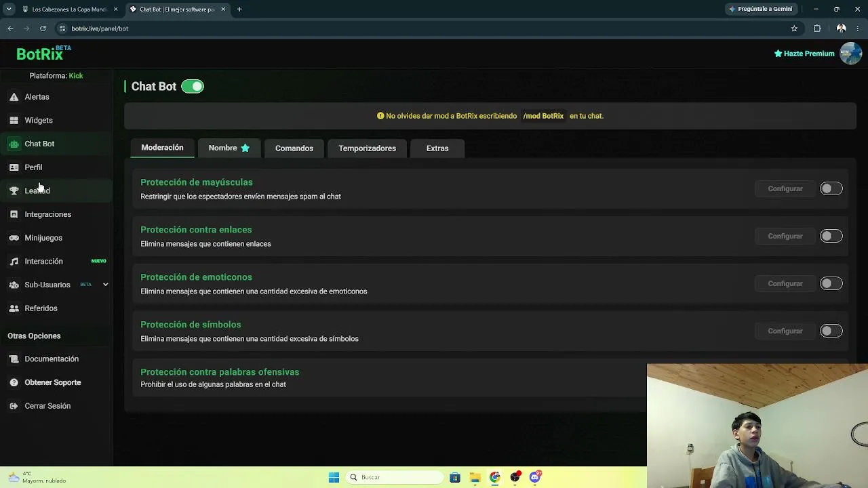Click Configurar for Protección de símbolos
This screenshot has width=868, height=488.
click(785, 331)
